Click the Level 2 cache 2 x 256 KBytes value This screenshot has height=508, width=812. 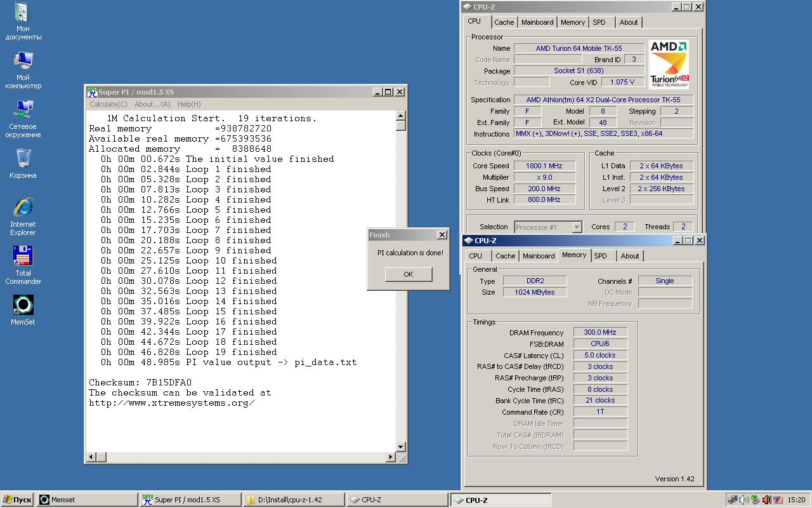click(x=661, y=189)
